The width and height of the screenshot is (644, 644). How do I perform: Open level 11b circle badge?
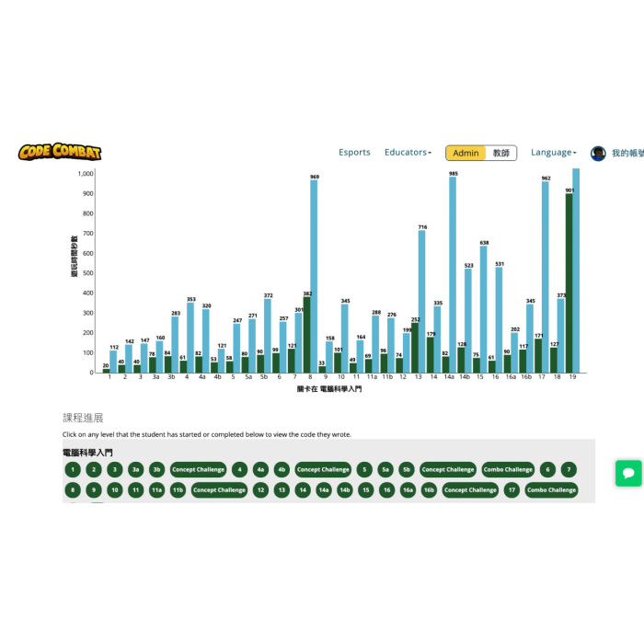pyautogui.click(x=178, y=490)
